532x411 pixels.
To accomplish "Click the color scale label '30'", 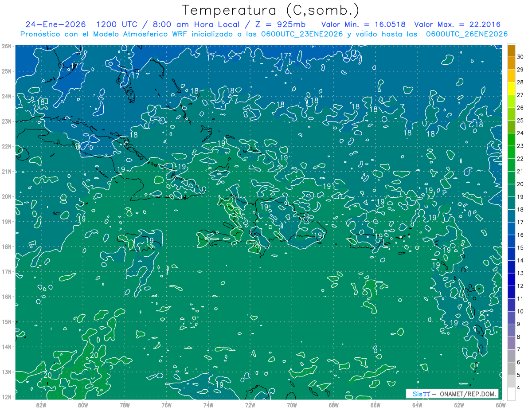I will click(520, 57).
